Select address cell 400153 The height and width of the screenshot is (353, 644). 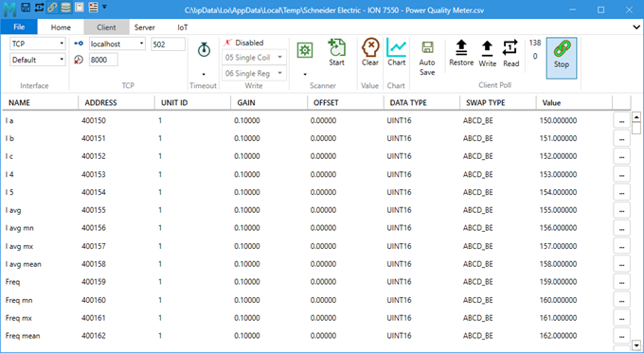tap(94, 174)
